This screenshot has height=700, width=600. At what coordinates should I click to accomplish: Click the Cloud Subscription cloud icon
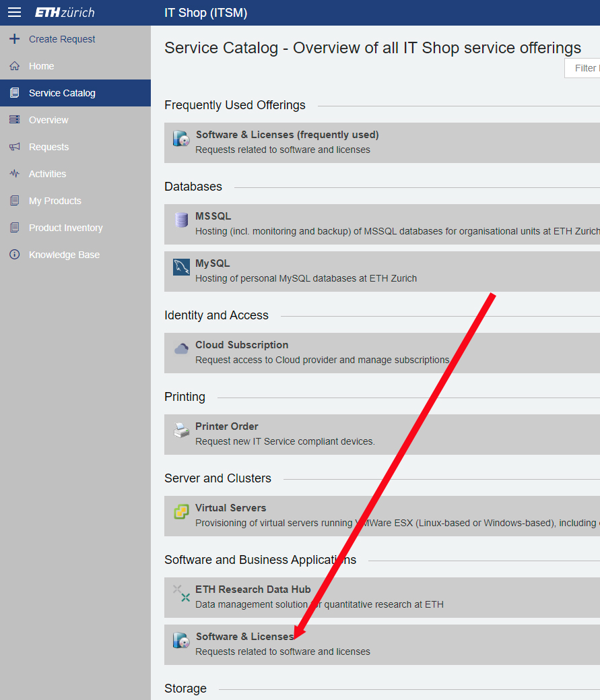coord(181,348)
